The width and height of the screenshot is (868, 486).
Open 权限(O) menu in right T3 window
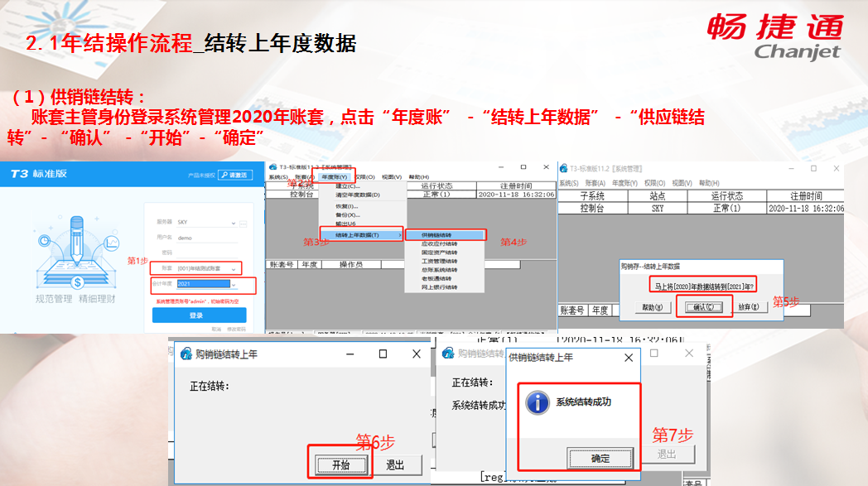655,183
